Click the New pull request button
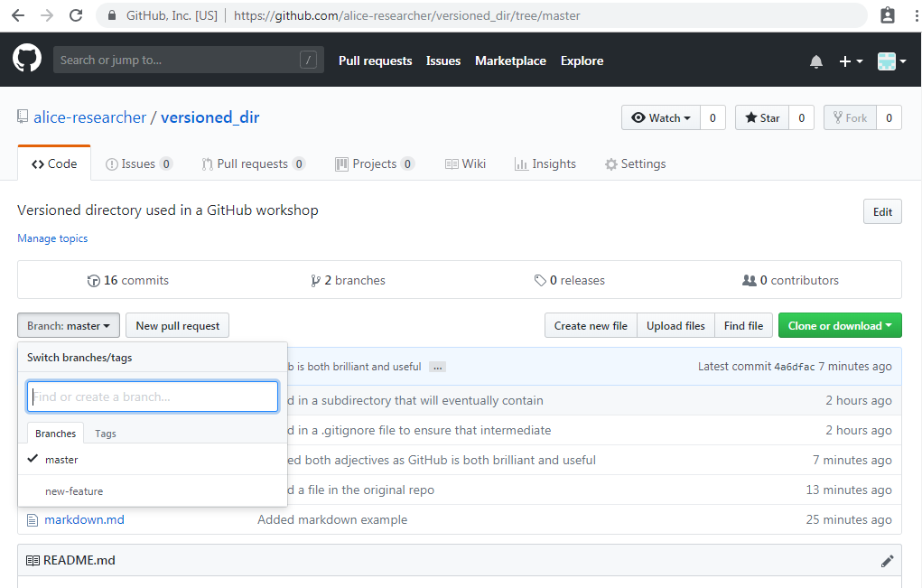Viewport: 922px width, 588px height. [x=177, y=325]
